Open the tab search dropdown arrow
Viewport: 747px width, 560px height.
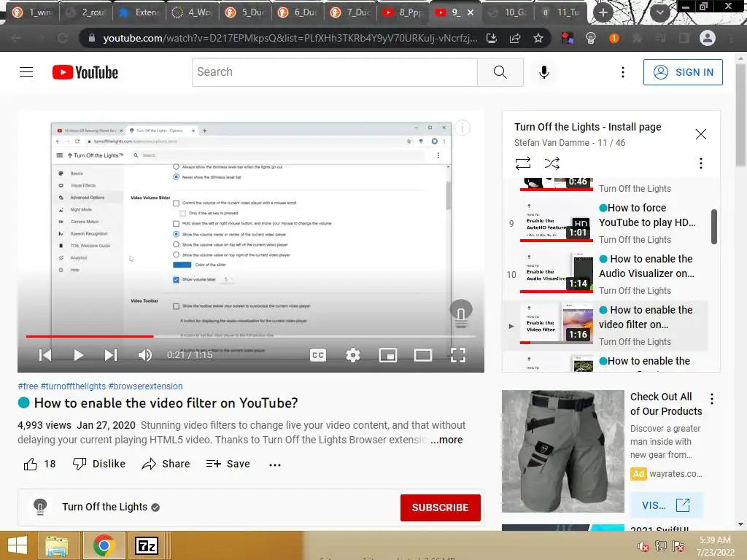point(659,12)
